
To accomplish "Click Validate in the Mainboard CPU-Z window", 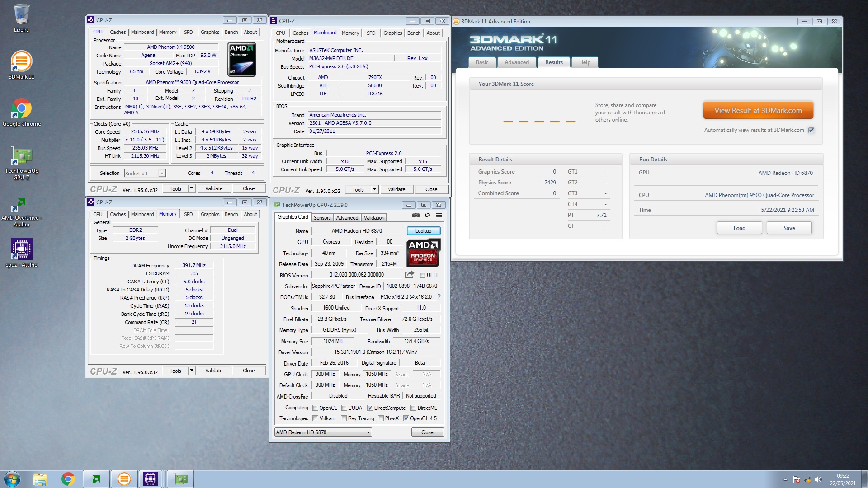I will coord(396,189).
